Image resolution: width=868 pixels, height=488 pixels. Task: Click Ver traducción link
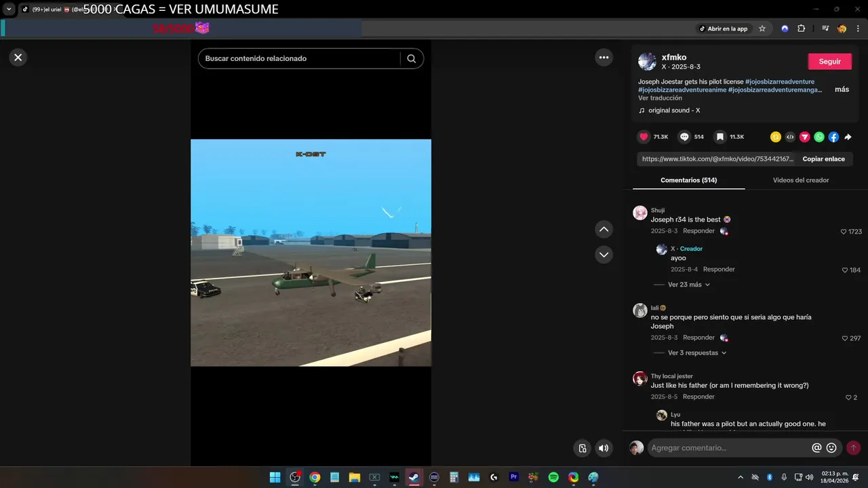(x=660, y=98)
